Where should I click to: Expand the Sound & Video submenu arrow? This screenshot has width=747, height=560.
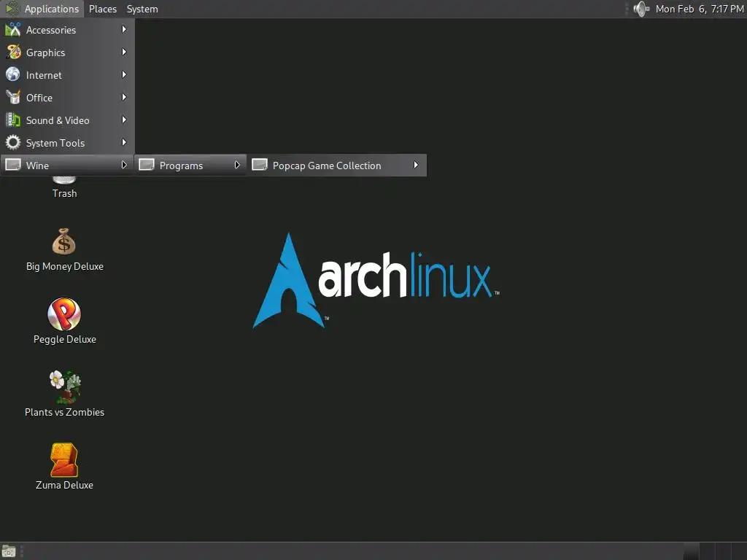click(x=124, y=120)
